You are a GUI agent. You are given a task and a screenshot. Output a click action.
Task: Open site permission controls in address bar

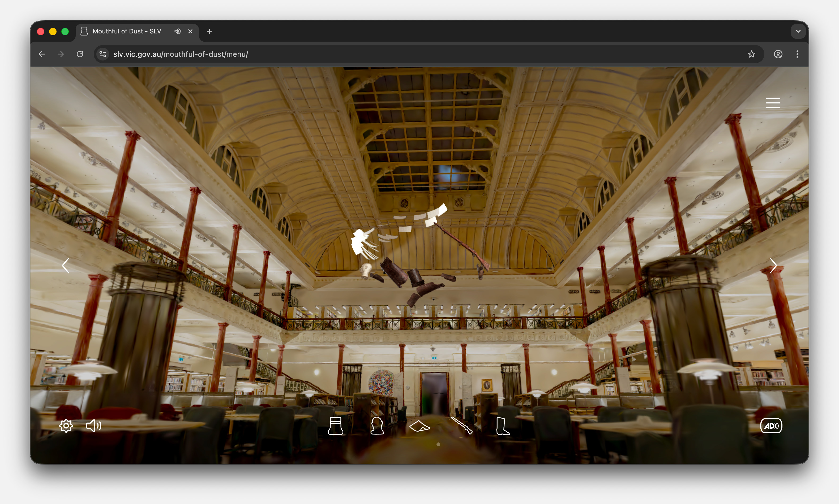click(103, 54)
